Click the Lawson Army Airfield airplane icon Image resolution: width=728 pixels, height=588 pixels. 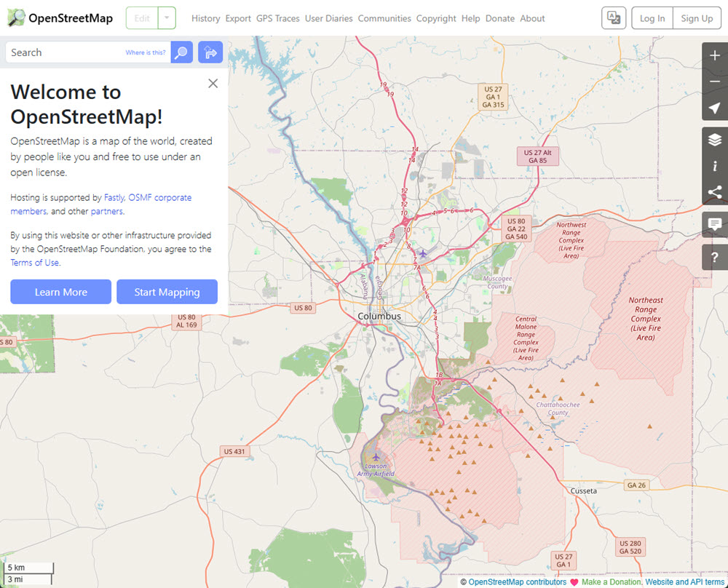pos(376,458)
